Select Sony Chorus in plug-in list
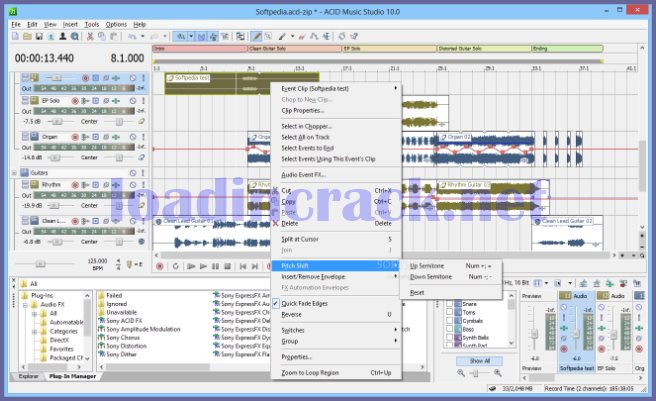This screenshot has height=401, width=656. pos(123,337)
